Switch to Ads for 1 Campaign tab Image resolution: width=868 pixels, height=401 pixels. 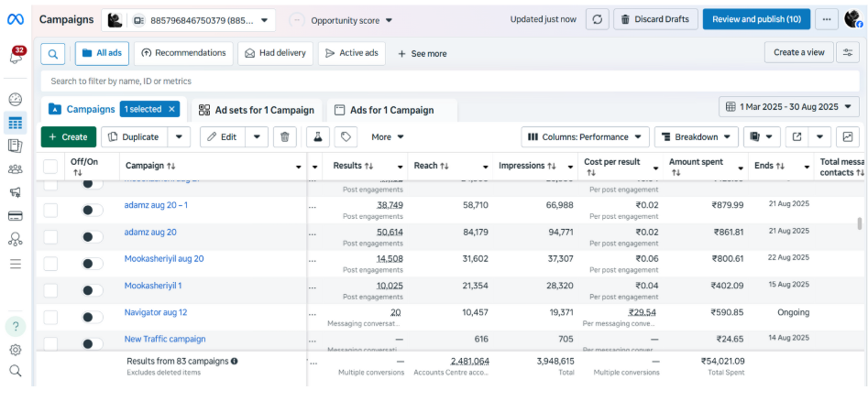click(x=391, y=110)
